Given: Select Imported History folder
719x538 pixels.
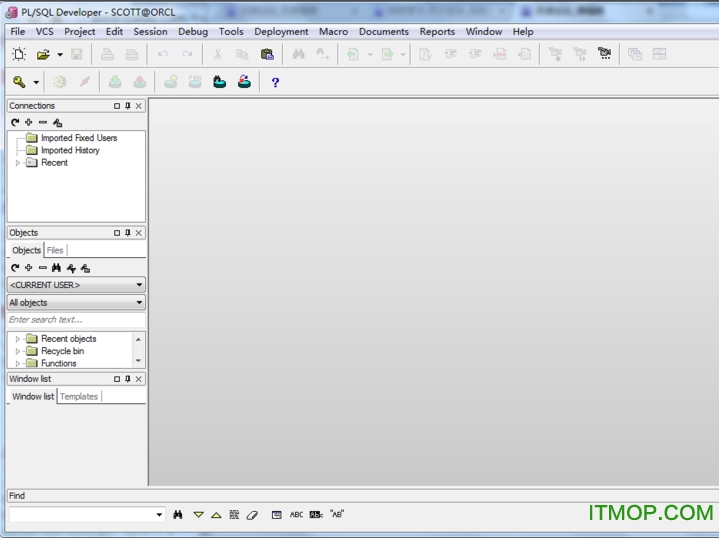Looking at the screenshot, I should [x=70, y=150].
